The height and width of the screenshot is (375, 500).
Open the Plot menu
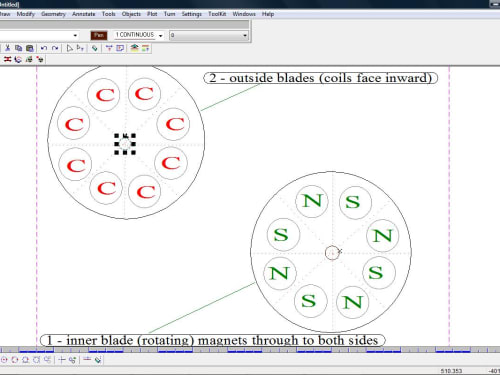click(152, 14)
